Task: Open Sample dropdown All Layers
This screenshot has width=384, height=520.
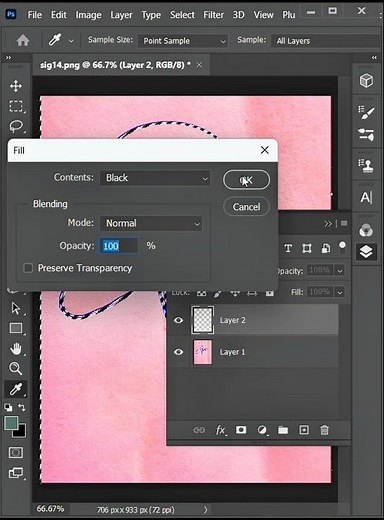Action: coord(327,41)
